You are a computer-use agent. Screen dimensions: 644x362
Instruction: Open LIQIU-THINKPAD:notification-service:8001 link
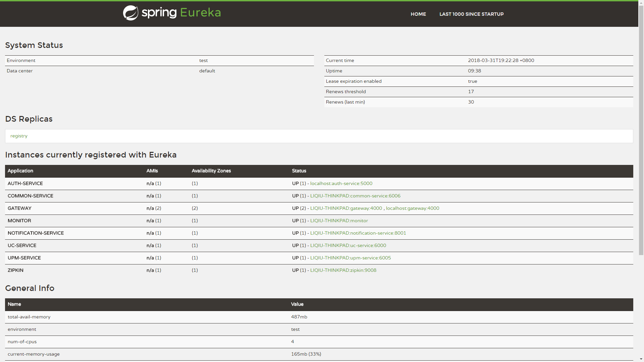click(x=358, y=233)
